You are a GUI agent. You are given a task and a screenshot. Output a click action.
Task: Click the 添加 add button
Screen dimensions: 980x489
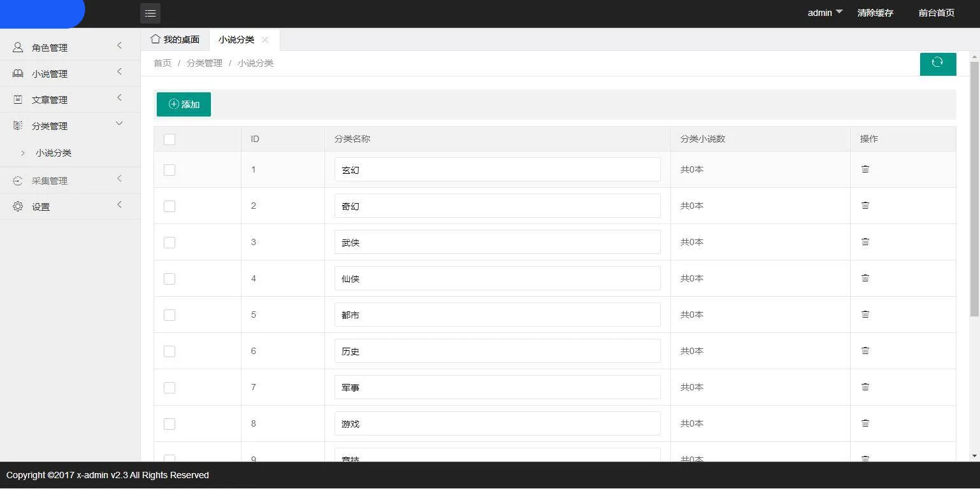tap(184, 104)
